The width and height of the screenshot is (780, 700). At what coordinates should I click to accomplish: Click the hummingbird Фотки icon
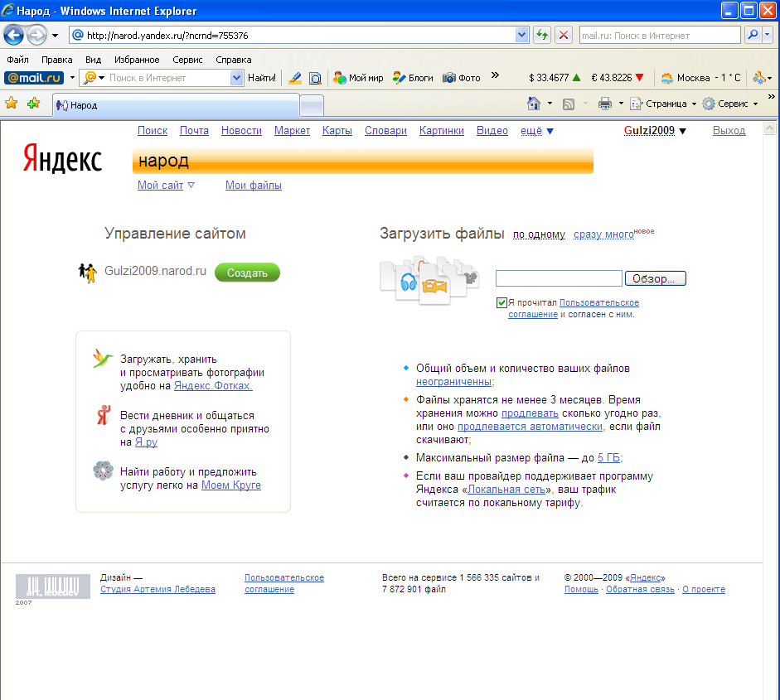103,359
